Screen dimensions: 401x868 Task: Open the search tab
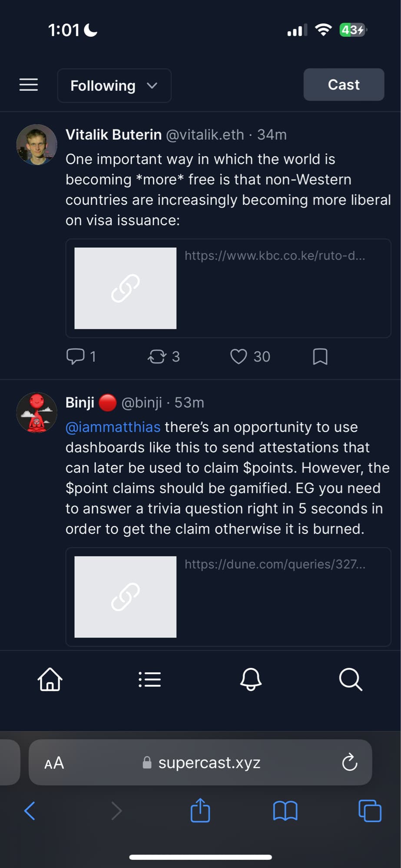[351, 679]
